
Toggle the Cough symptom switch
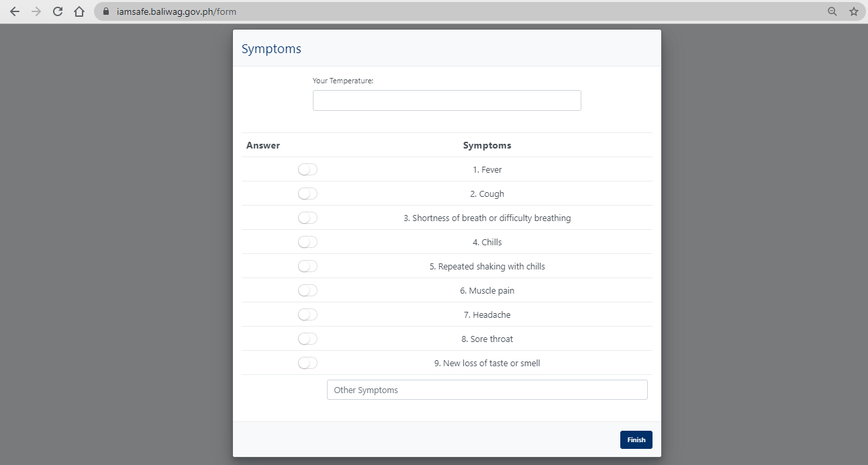tap(307, 194)
